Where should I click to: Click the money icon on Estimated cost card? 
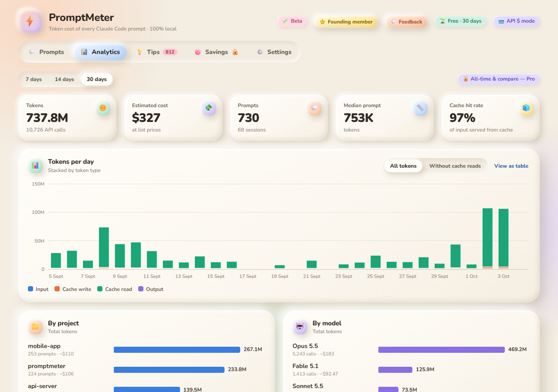(209, 108)
